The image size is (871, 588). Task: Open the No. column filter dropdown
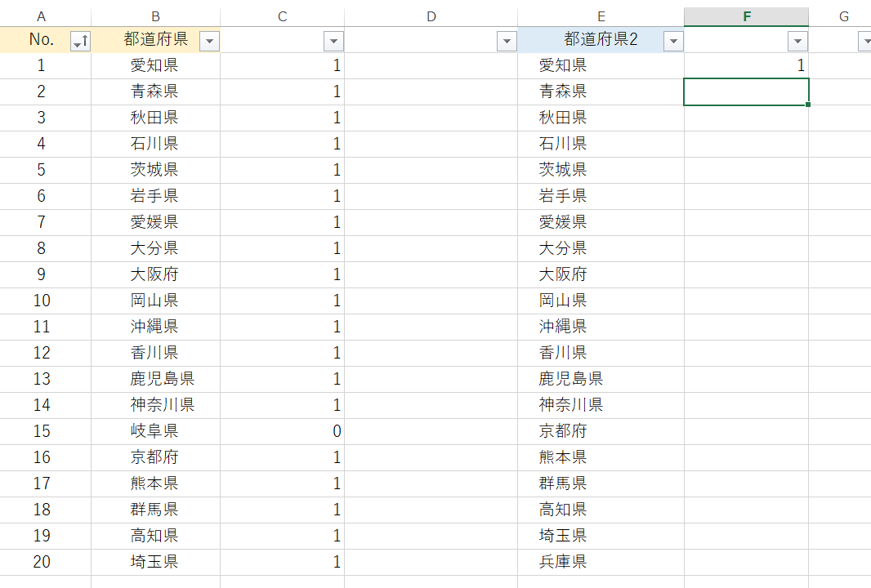click(81, 41)
